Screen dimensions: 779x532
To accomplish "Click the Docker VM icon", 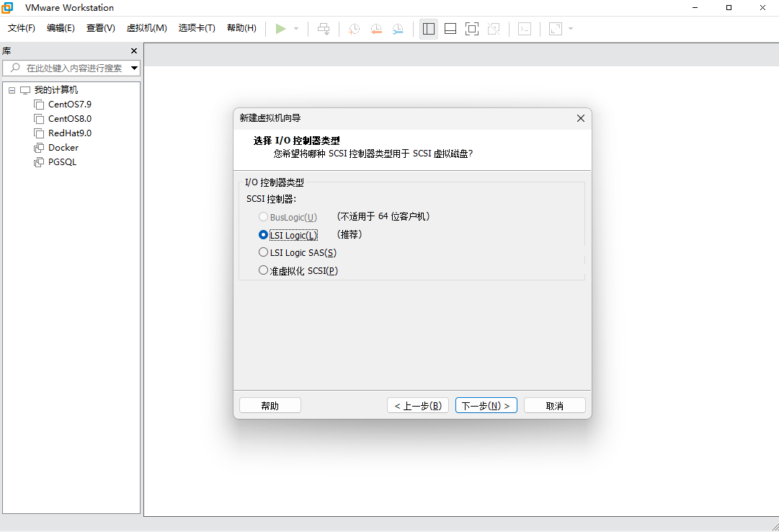I will (39, 148).
